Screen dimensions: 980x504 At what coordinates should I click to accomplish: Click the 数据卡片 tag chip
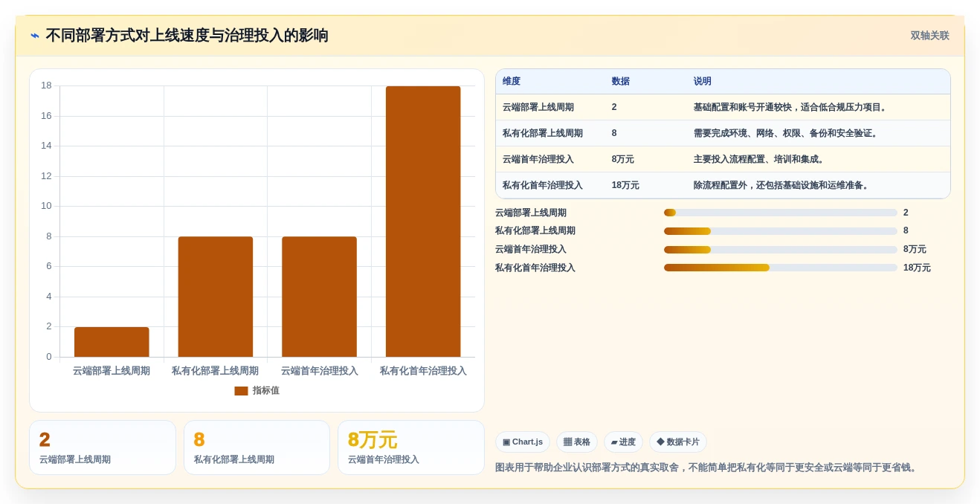tap(678, 442)
